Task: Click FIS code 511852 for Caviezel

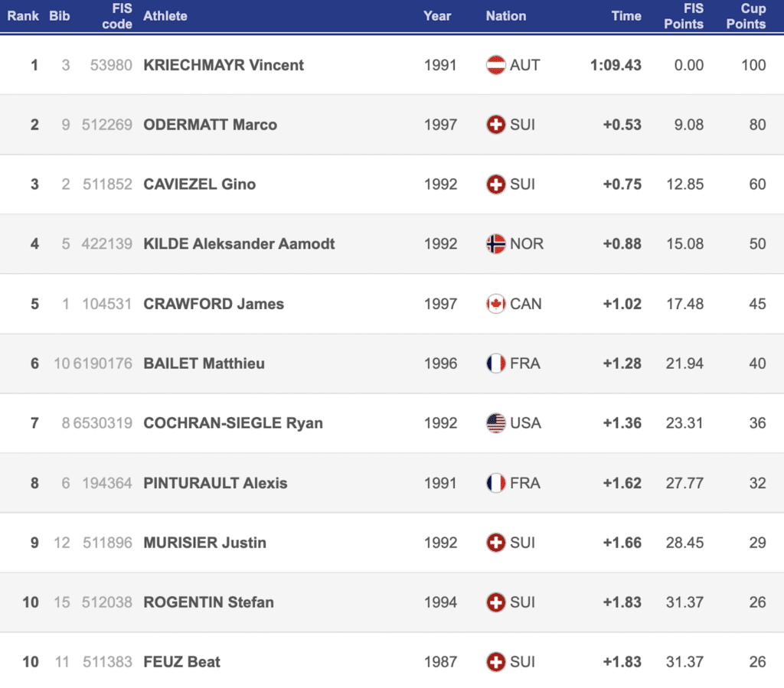Action: 107,184
